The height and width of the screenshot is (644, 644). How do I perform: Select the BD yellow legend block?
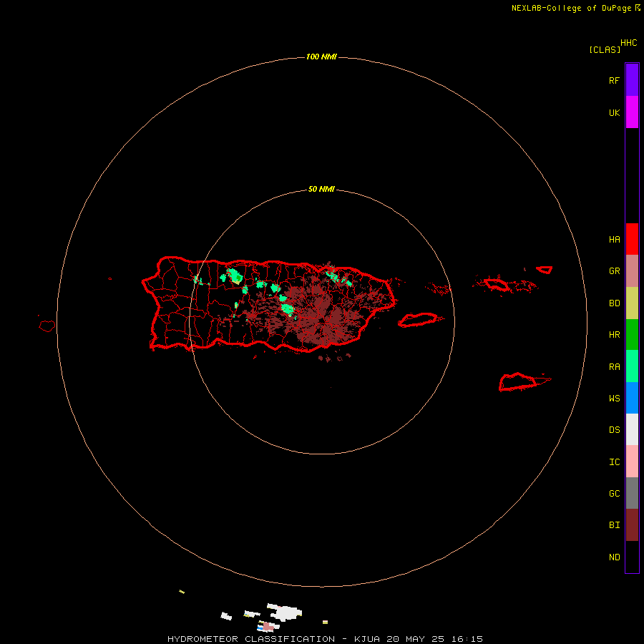point(632,303)
